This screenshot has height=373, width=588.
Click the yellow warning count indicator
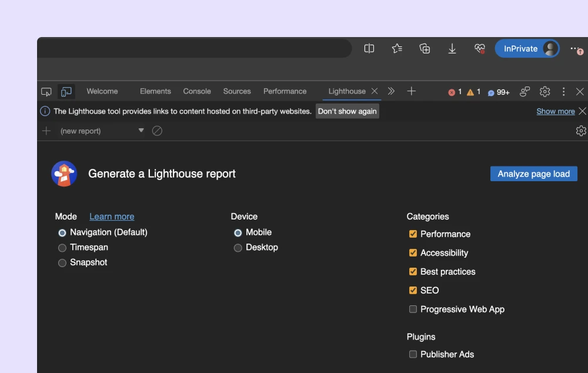click(473, 92)
